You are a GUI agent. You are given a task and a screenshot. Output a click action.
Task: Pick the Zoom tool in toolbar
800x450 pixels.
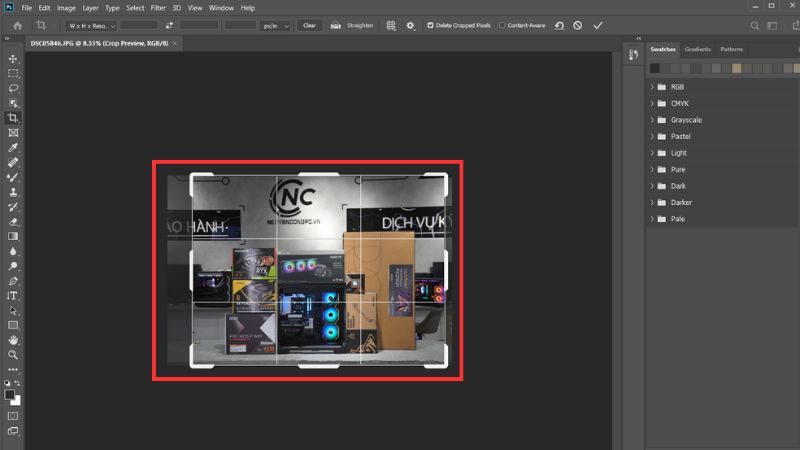pyautogui.click(x=13, y=354)
